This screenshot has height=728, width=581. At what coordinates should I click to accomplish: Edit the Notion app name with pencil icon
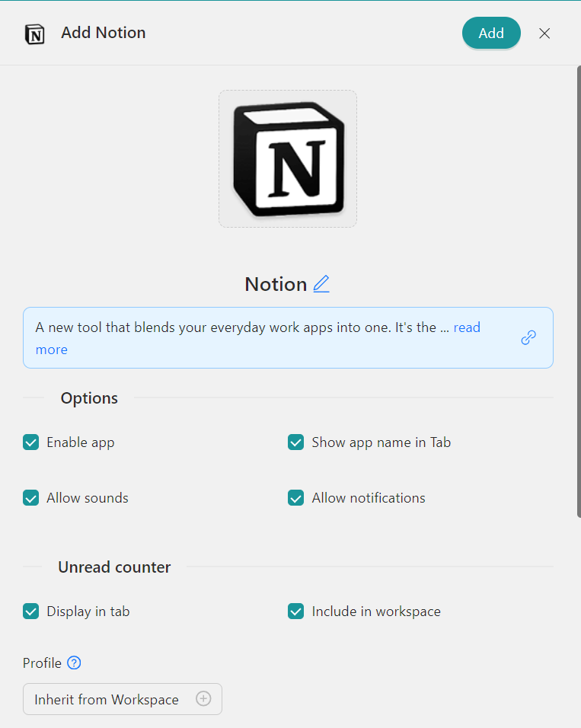pos(321,284)
